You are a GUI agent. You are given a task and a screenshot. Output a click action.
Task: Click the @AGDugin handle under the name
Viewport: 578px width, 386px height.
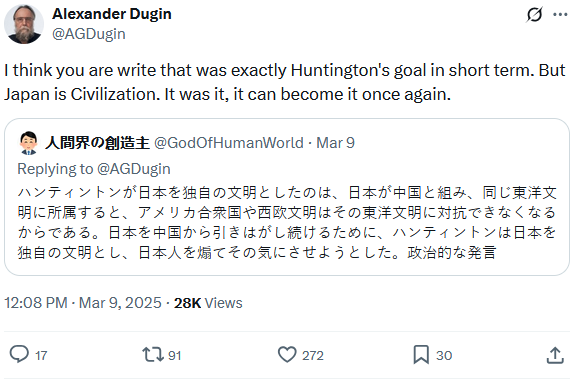(89, 34)
